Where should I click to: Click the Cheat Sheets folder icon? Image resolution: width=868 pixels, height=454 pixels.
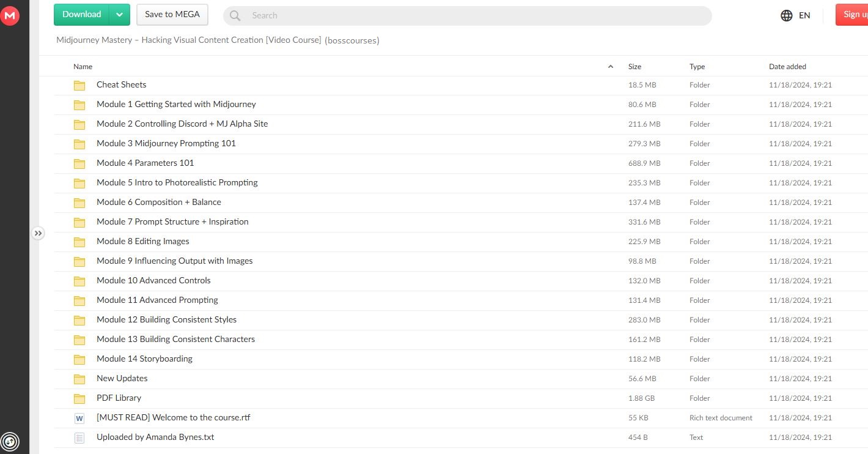79,85
